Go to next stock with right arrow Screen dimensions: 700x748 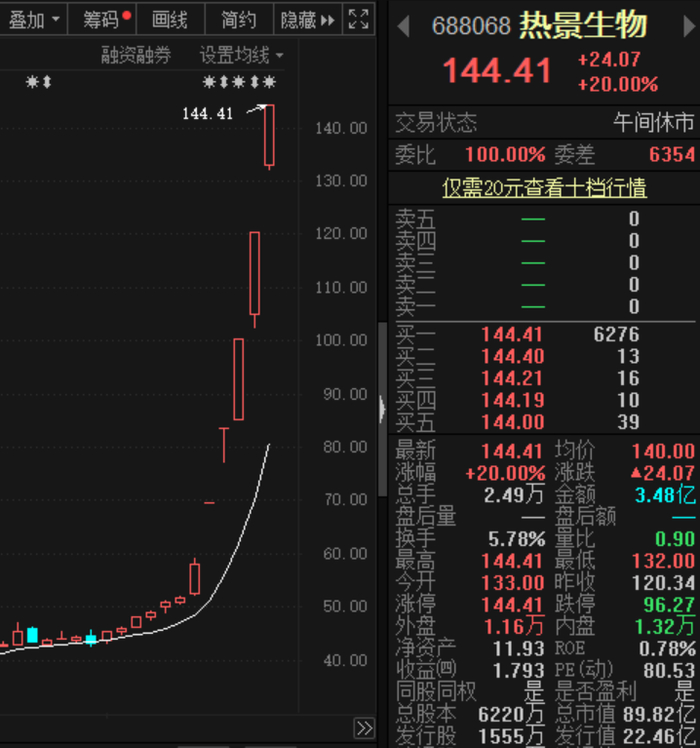(x=689, y=26)
